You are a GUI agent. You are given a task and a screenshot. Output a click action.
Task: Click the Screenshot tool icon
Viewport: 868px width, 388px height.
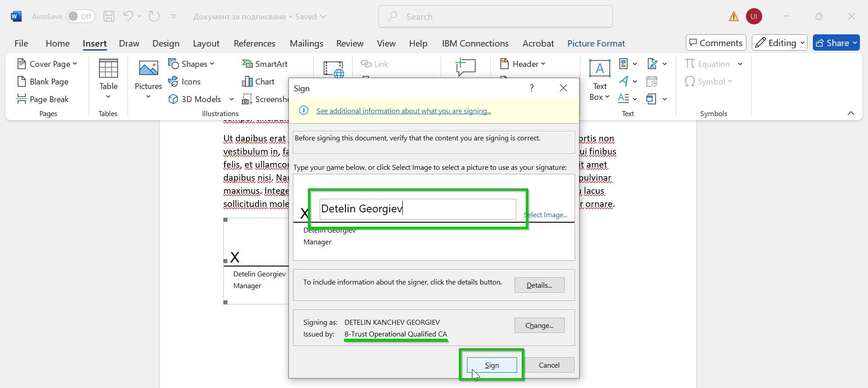point(247,99)
